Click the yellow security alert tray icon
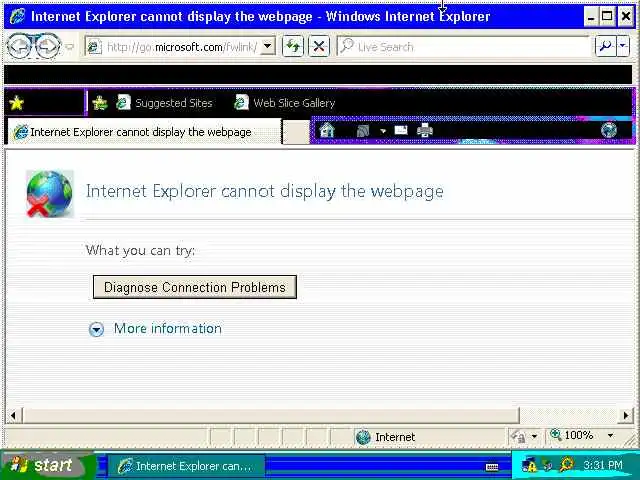The width and height of the screenshot is (640, 480). click(x=567, y=464)
